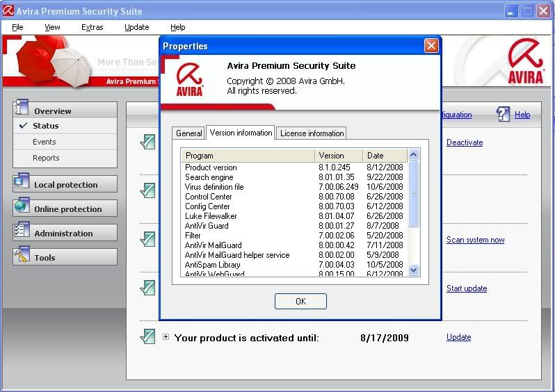Open the Extras menu
This screenshot has height=392, width=555.
(x=92, y=27)
